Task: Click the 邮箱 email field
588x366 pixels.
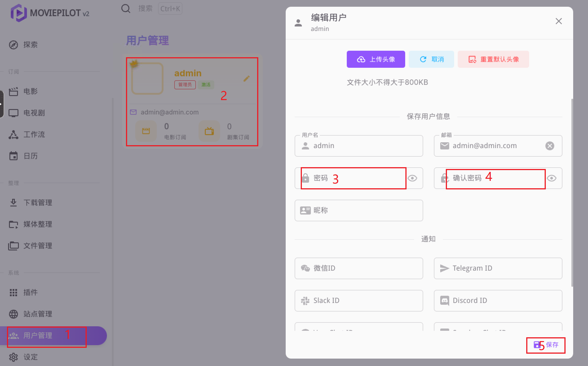Action: coord(498,146)
